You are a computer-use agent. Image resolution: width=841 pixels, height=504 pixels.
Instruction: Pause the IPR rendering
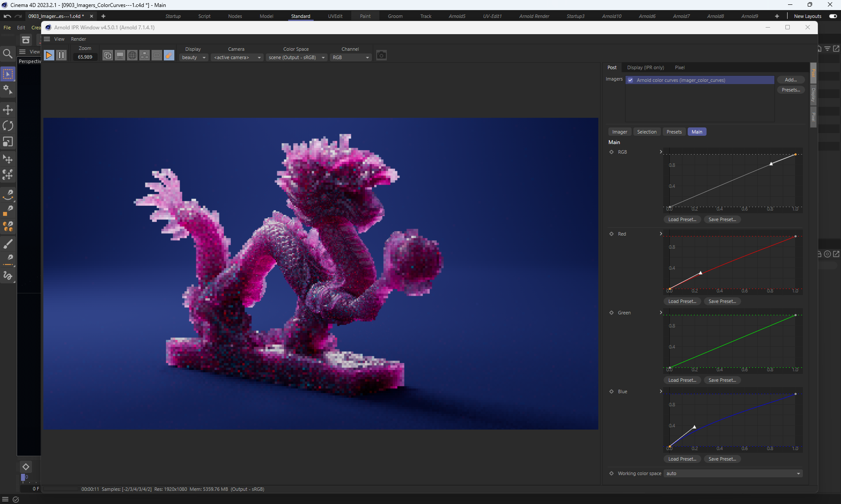click(61, 56)
